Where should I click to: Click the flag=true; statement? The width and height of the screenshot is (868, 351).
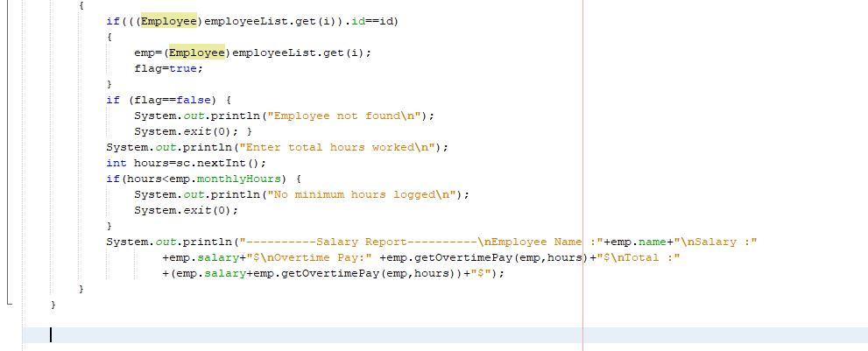(x=169, y=68)
